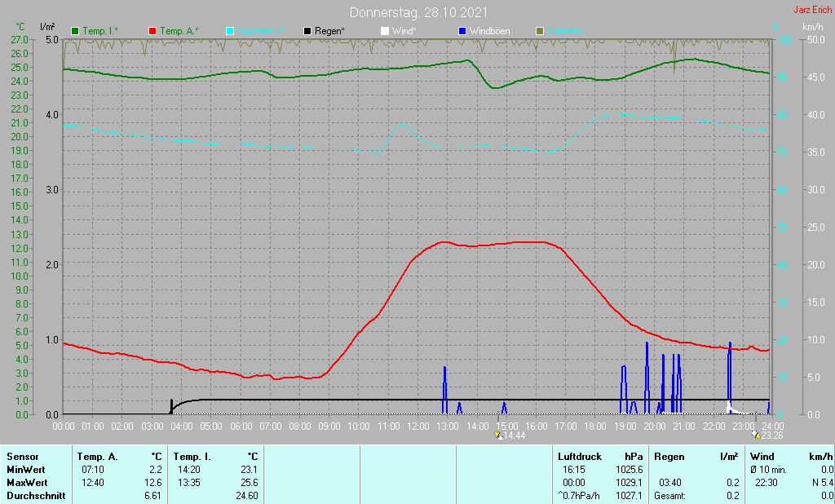
Task: Click the Gesamt: rain total label
Action: pyautogui.click(x=670, y=496)
